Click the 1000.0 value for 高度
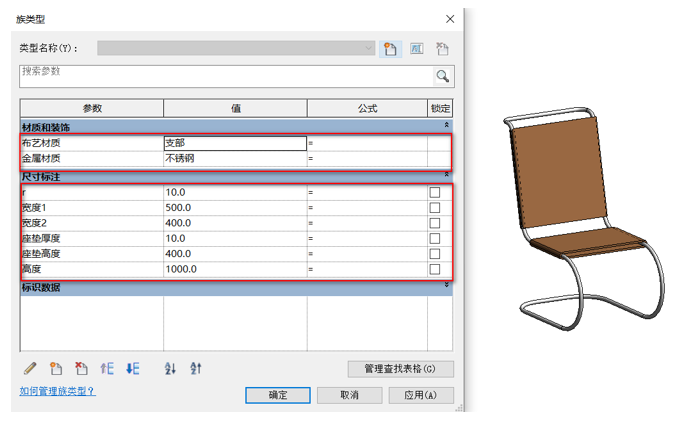The height and width of the screenshot is (422, 682). pyautogui.click(x=235, y=269)
